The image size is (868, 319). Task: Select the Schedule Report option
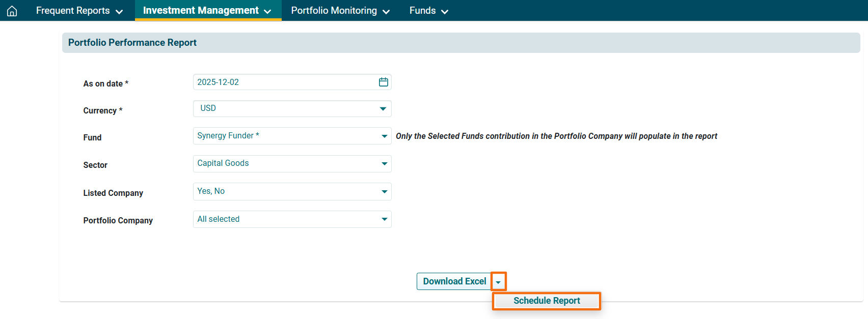pos(547,301)
